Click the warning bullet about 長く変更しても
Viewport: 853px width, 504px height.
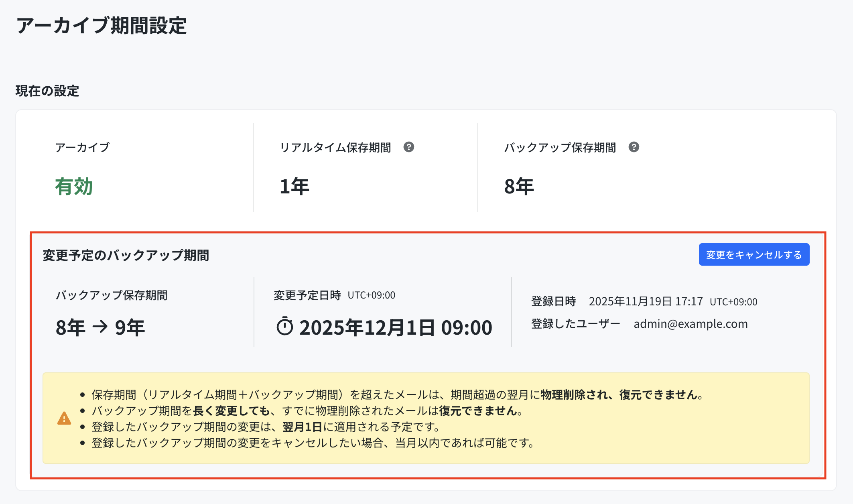click(x=307, y=411)
